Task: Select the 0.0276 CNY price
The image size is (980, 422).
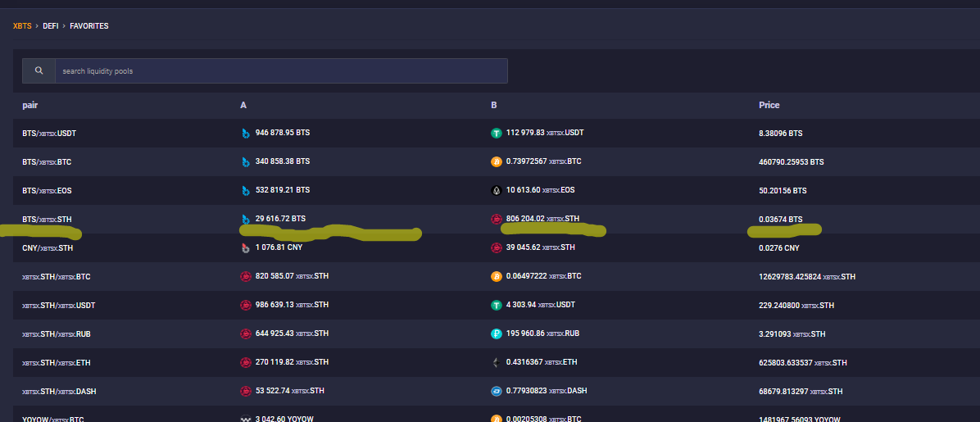Action: point(778,248)
